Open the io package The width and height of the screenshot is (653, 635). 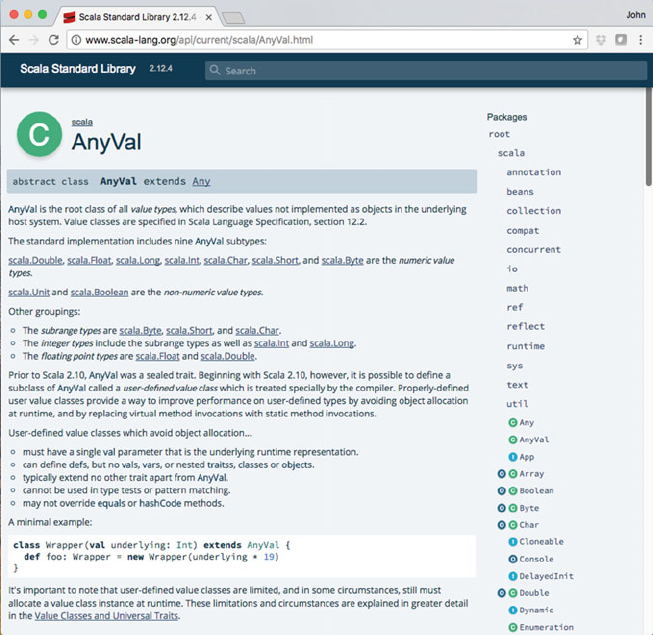click(512, 269)
